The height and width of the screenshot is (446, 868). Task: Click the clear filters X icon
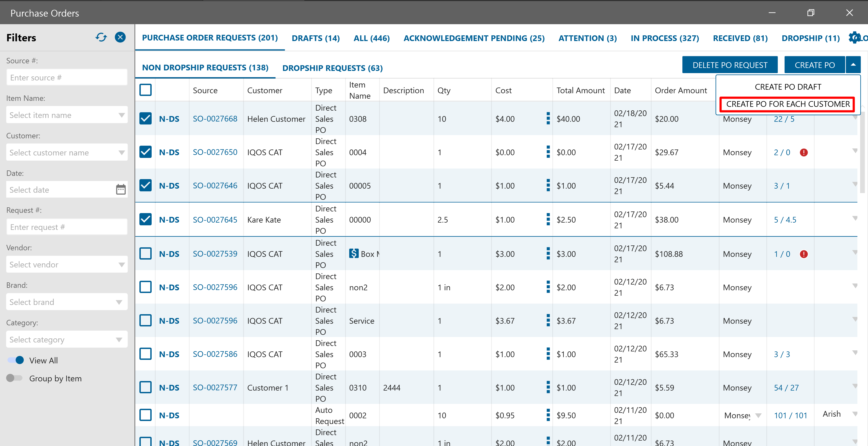click(120, 37)
